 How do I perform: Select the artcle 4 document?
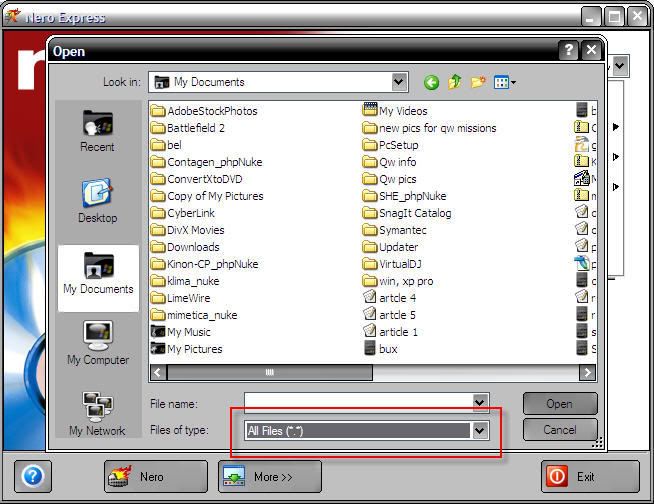pos(390,298)
